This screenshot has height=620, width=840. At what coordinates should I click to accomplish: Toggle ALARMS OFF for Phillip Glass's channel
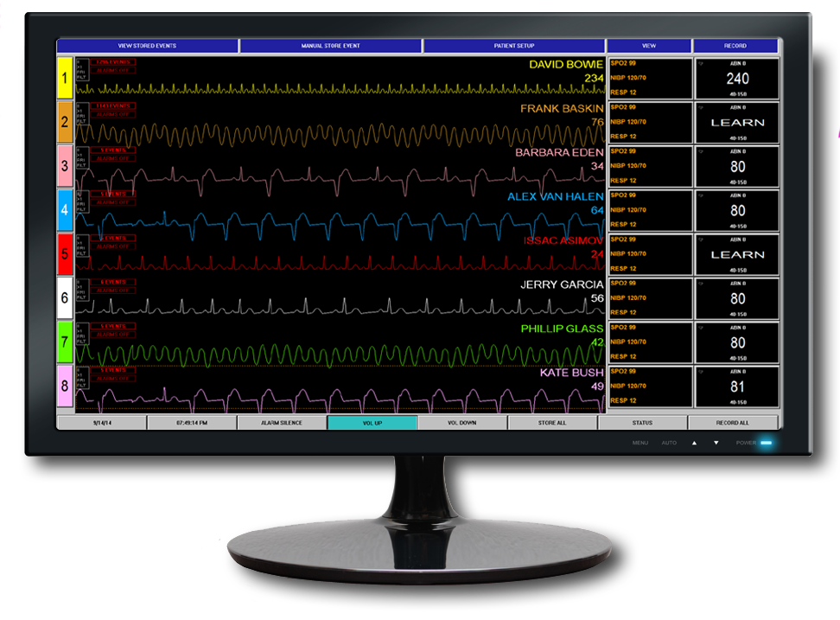(x=113, y=334)
